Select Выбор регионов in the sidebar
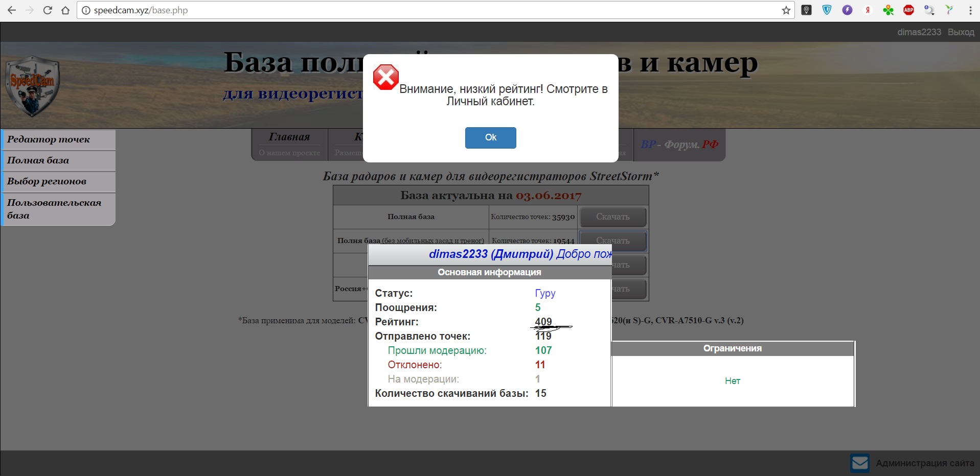The width and height of the screenshot is (980, 476). point(59,181)
